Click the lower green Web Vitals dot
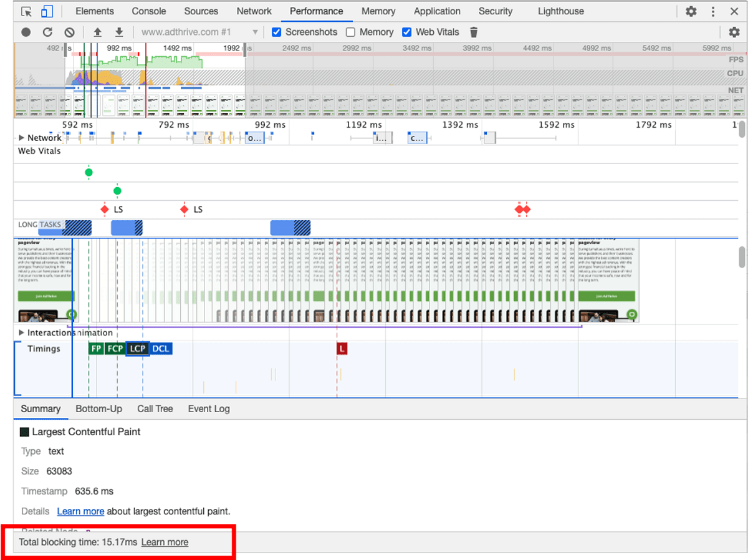Screen dimensions: 748x560 pos(117,191)
